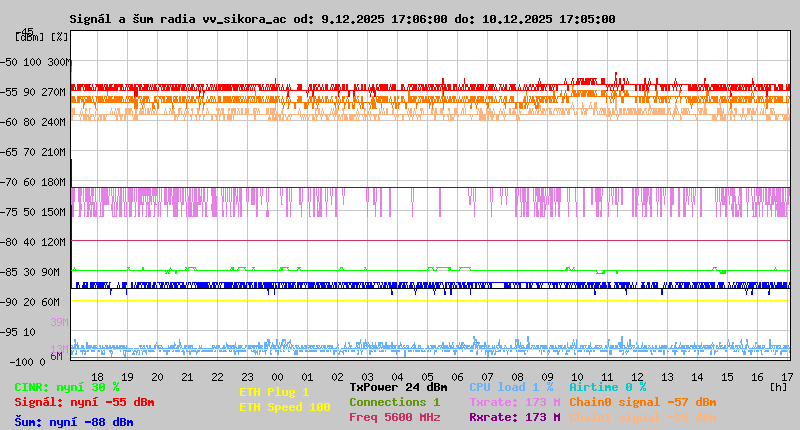Viewport: 800px width, 430px height.
Task: Click the y-axis label '-60 80 240M'
Action: [33, 122]
